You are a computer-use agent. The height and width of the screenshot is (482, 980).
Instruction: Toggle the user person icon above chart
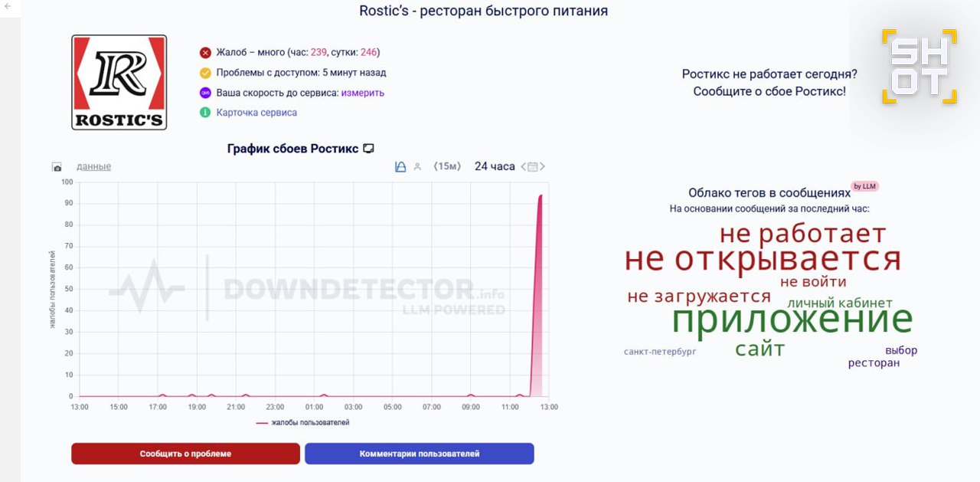[x=417, y=166]
